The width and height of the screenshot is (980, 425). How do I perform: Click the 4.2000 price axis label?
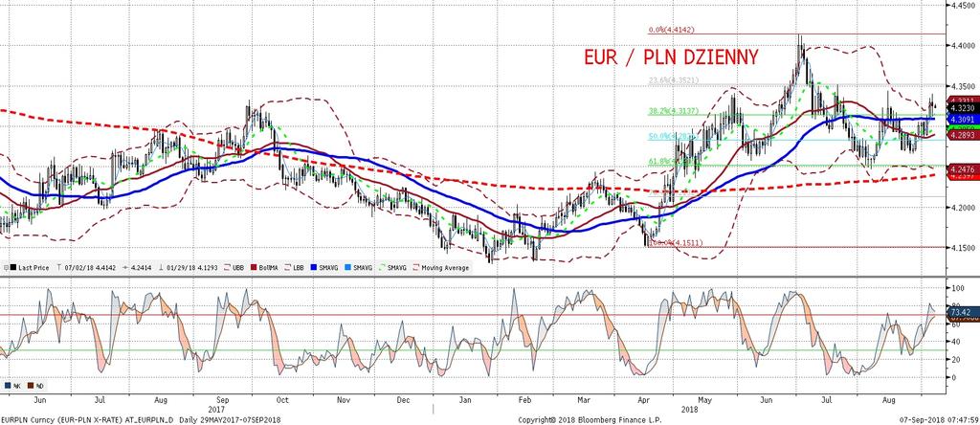964,208
